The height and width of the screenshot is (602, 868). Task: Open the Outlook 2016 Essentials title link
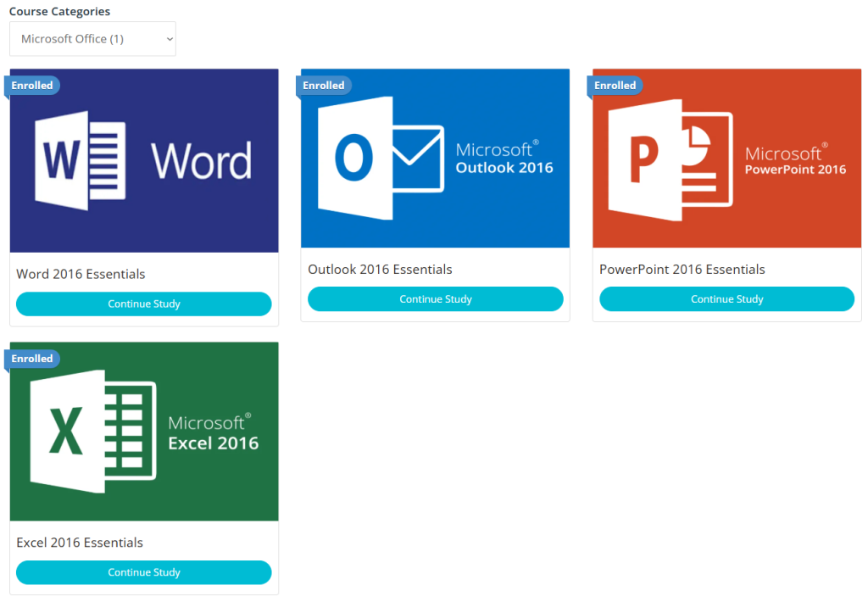tap(380, 270)
